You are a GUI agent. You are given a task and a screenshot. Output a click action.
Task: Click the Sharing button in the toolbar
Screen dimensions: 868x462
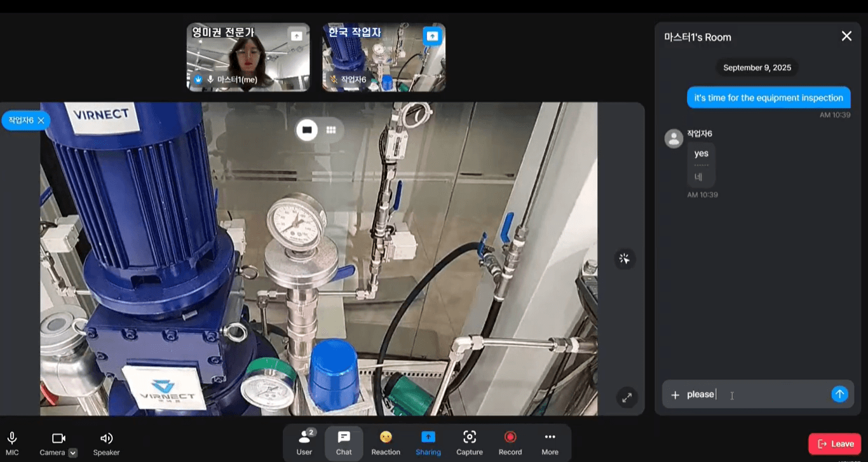pos(428,443)
